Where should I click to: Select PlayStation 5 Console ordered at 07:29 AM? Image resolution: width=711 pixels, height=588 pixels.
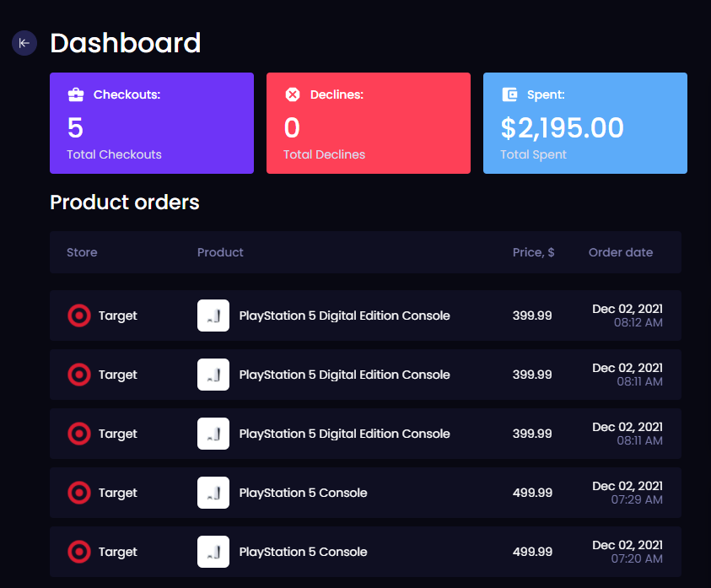[303, 493]
